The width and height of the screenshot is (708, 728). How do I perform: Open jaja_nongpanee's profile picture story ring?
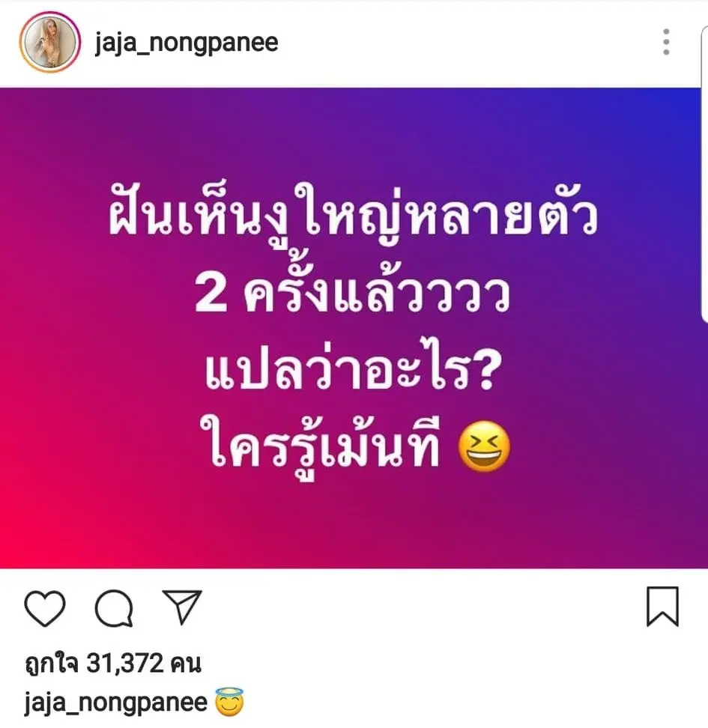tap(49, 42)
